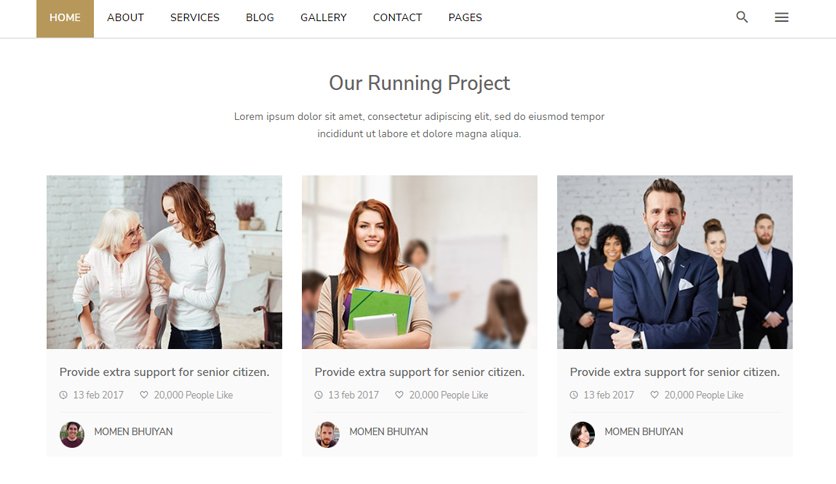Click the clock icon on the first card
836x484 pixels.
click(63, 395)
